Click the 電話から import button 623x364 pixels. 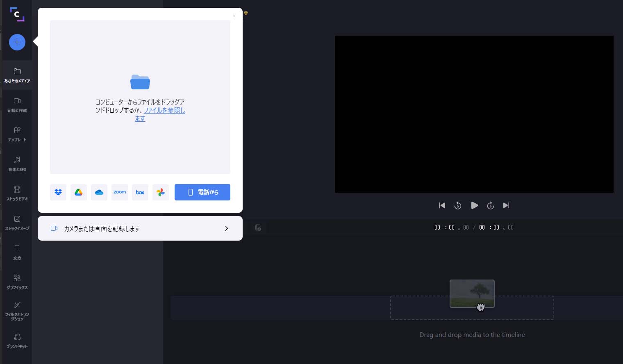(202, 192)
